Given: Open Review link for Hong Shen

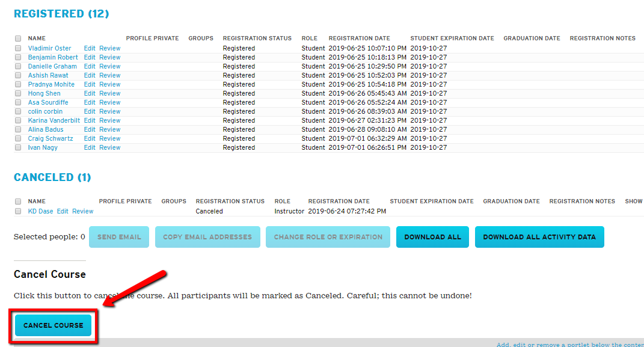Looking at the screenshot, I should (x=110, y=93).
